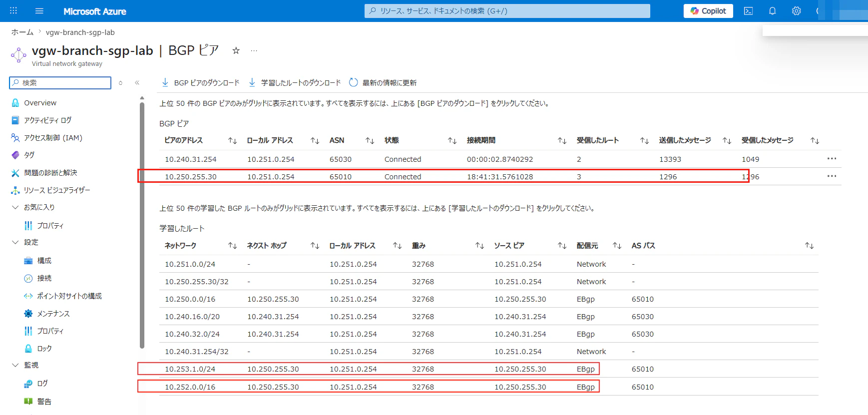Open リソース ビジュアライザー menu item
Image resolution: width=868 pixels, height=415 pixels.
57,190
